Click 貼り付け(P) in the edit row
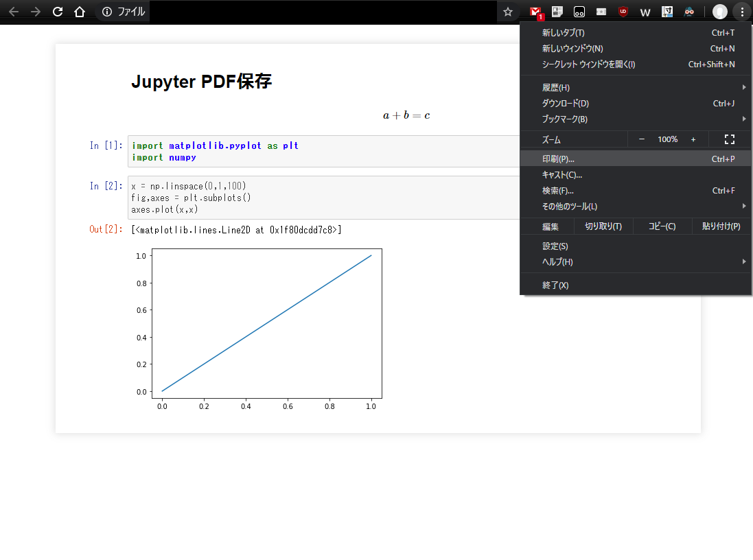Screen dimensions: 753x560 point(721,226)
